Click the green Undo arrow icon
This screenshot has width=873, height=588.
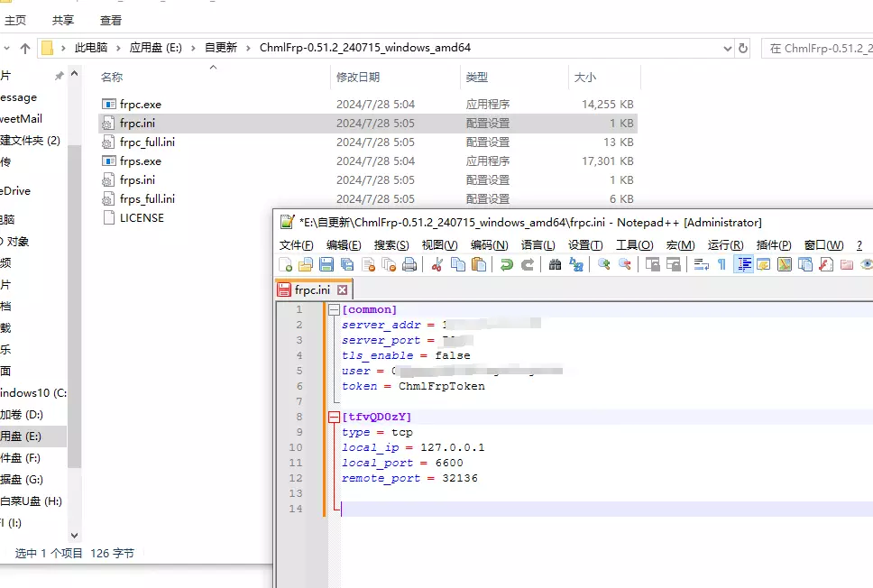(506, 264)
